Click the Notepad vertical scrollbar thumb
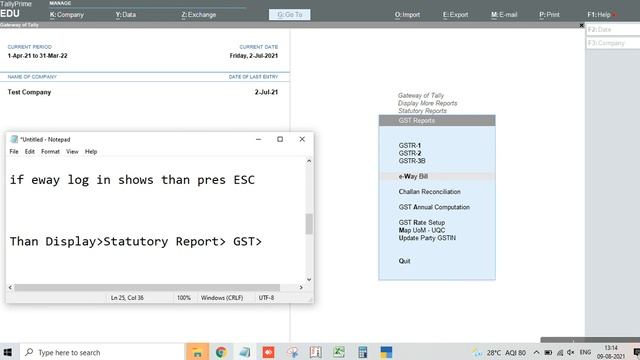The image size is (640, 360). (309, 224)
